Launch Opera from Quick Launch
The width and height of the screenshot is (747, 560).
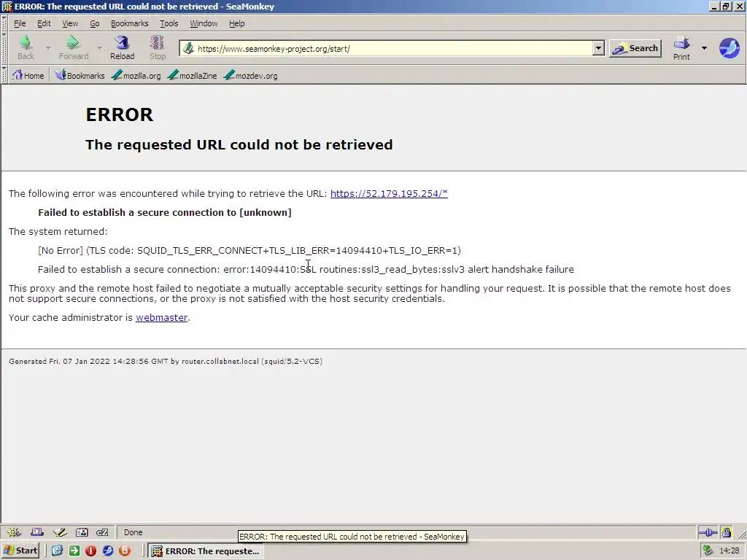click(91, 551)
